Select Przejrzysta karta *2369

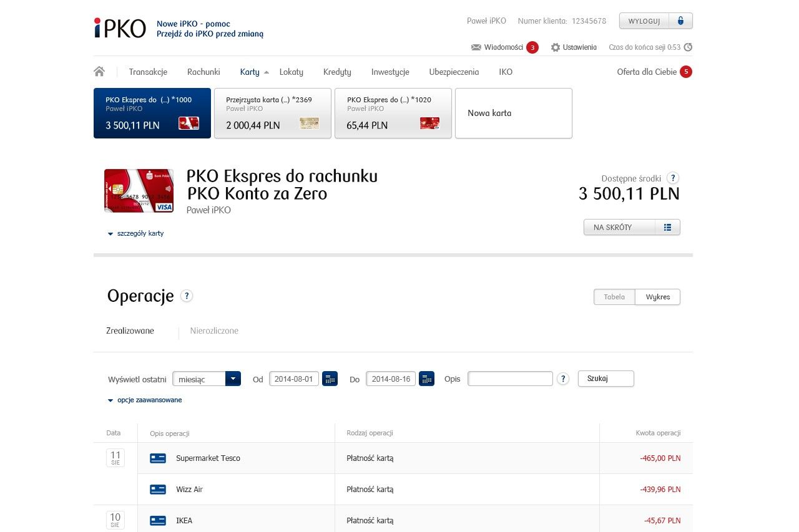point(273,113)
